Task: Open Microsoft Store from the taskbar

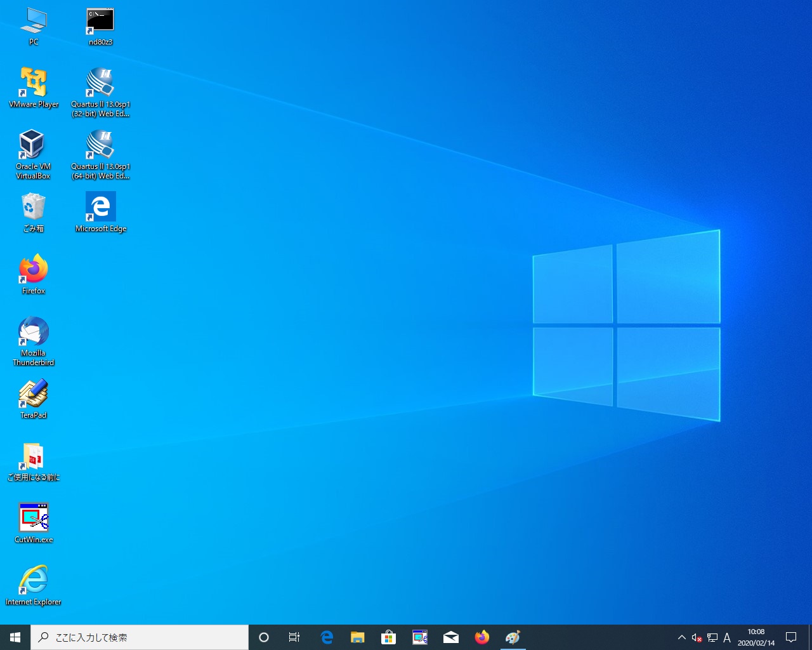Action: [389, 637]
